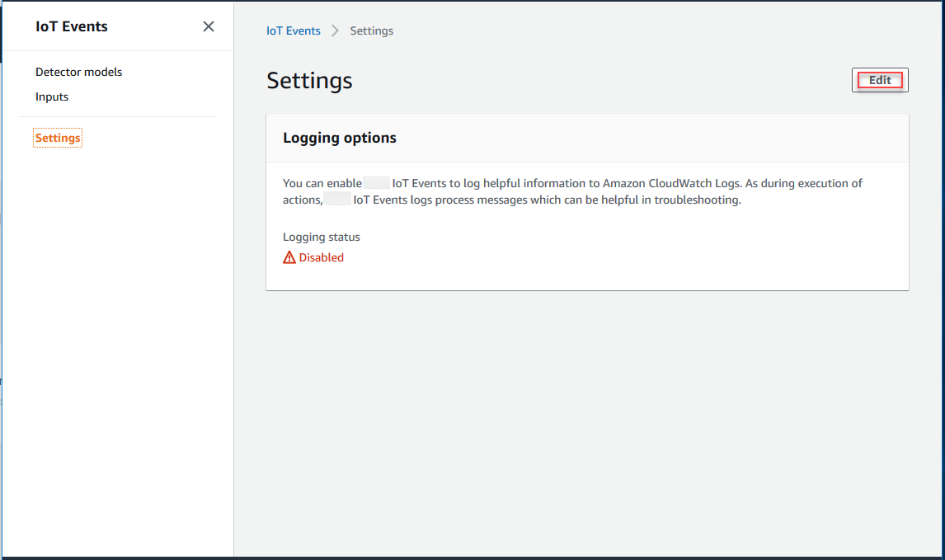Viewport: 945px width, 560px height.
Task: Click blank background below Logging options panel
Action: (x=587, y=412)
